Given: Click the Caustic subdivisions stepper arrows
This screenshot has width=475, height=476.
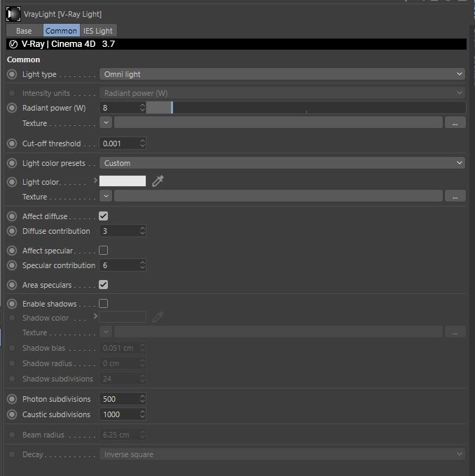Looking at the screenshot, I should pyautogui.click(x=142, y=414).
